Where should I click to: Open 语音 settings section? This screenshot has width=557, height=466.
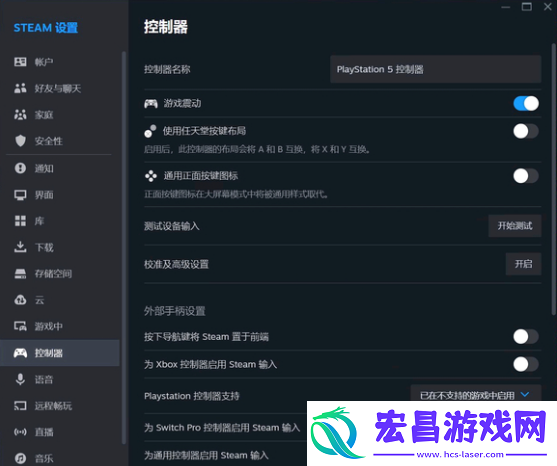60,379
